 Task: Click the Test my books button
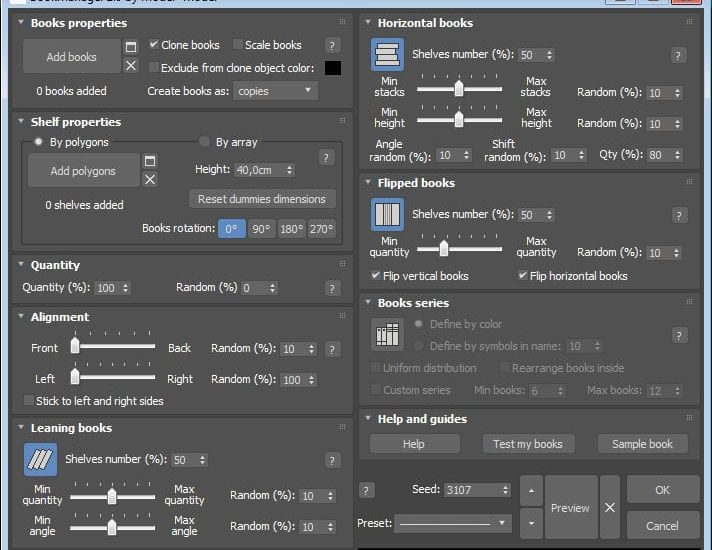click(x=527, y=444)
